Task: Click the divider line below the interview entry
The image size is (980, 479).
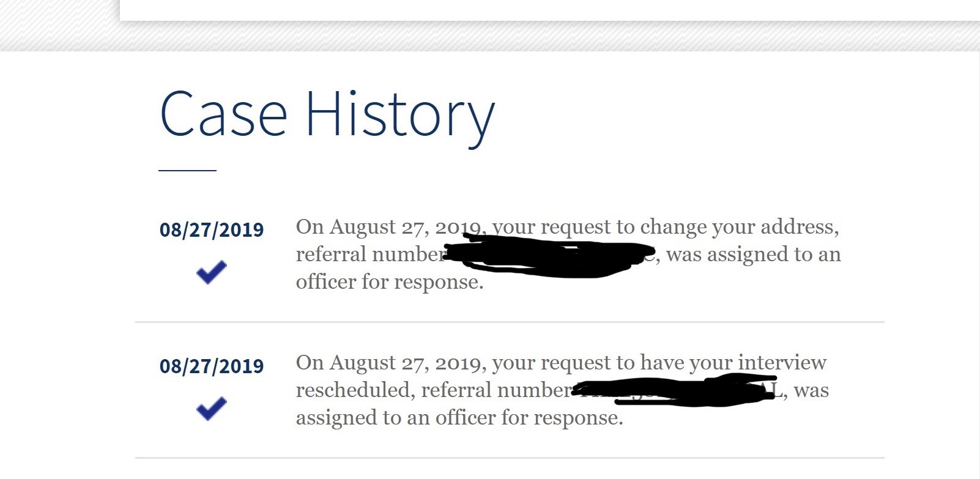Action: 510,458
